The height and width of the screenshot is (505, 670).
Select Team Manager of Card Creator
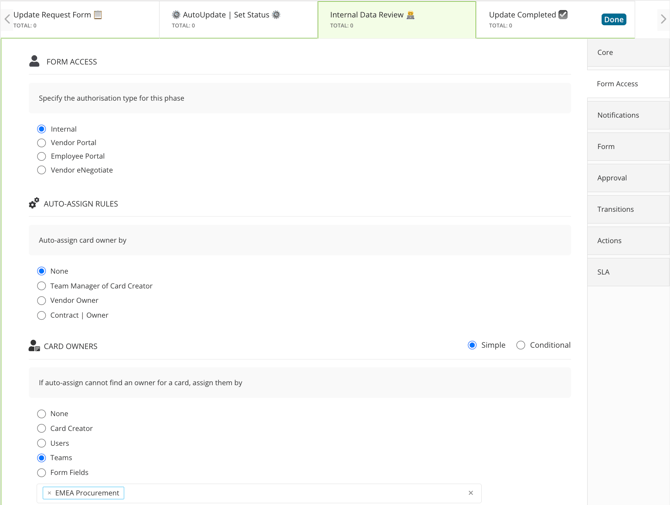(x=41, y=286)
